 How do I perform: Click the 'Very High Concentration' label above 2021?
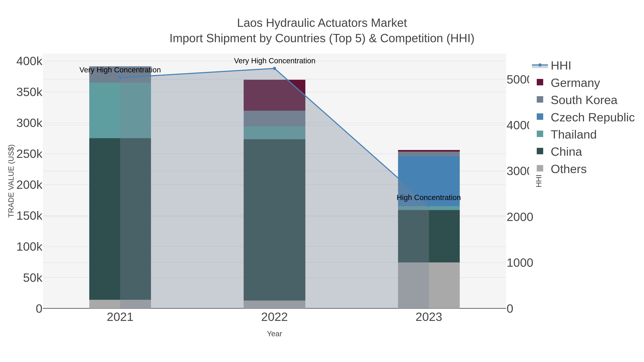(120, 70)
